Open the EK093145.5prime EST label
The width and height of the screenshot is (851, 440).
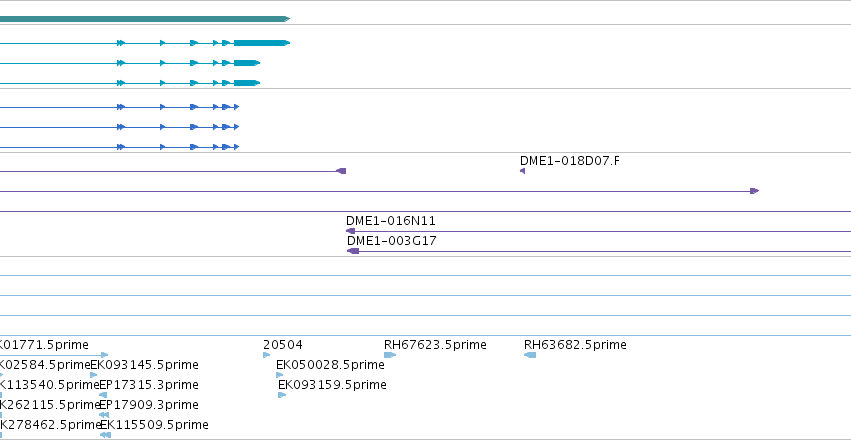click(144, 365)
